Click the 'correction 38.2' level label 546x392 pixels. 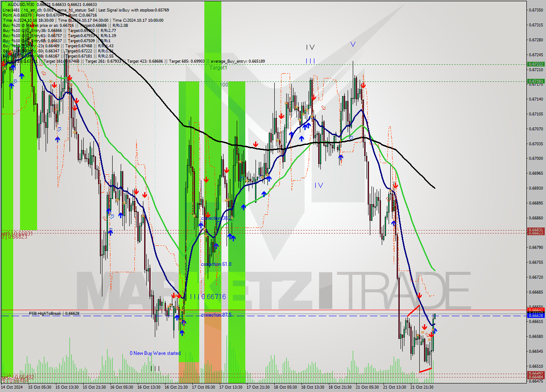point(216,218)
